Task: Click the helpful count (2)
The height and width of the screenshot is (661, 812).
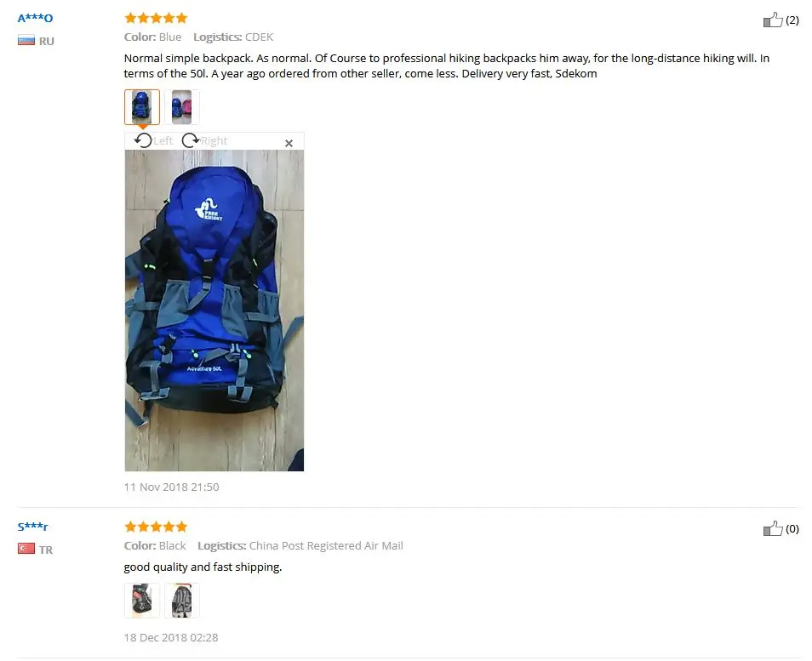Action: point(792,20)
